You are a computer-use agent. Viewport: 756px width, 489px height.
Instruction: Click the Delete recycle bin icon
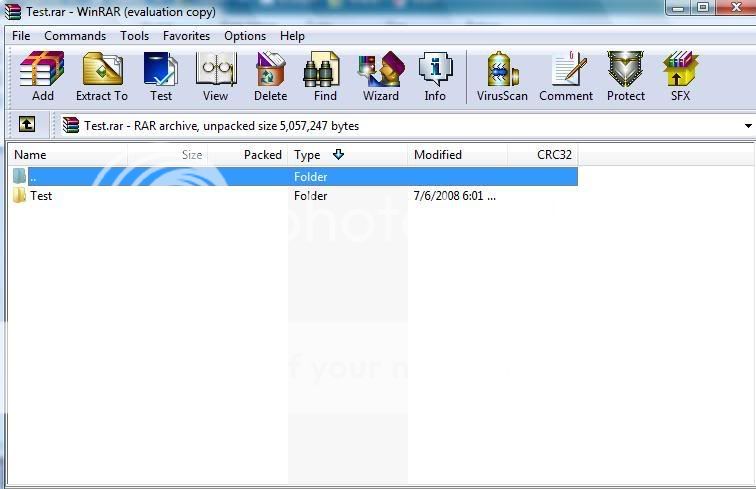(x=270, y=69)
